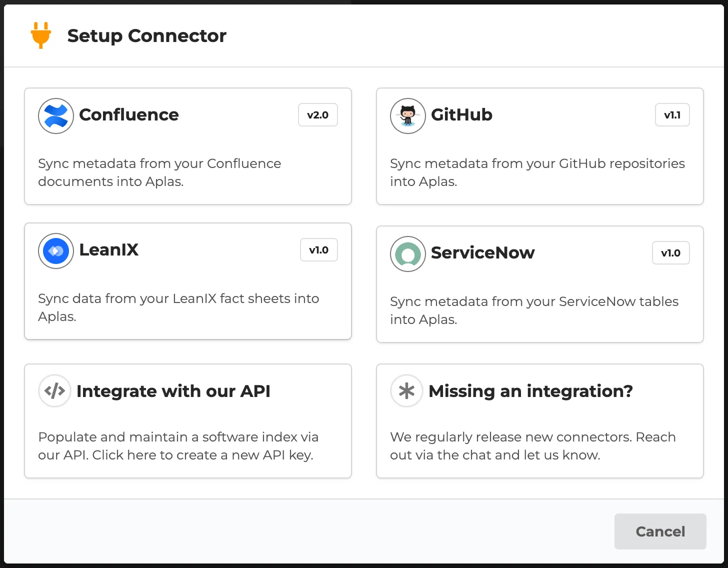This screenshot has height=568, width=728.
Task: Click the v1.0 badge on ServiceNow card
Action: [671, 253]
